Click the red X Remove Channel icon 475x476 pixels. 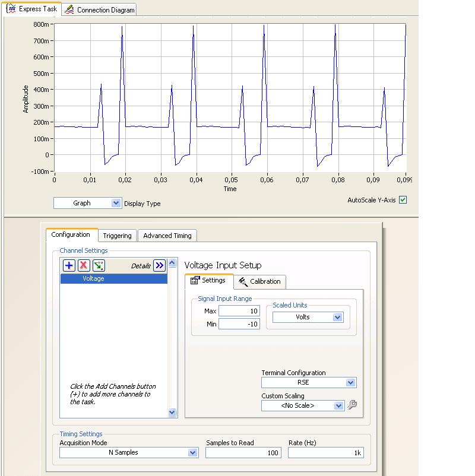[84, 265]
